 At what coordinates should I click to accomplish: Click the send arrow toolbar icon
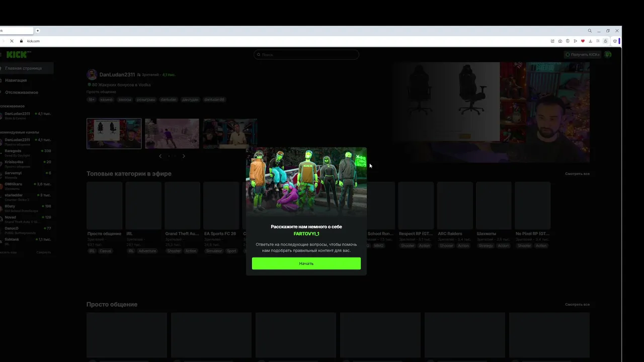575,41
